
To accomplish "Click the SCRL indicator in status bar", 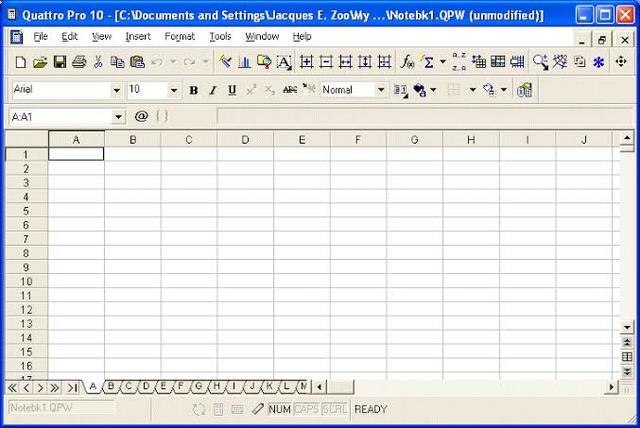I will tap(334, 409).
